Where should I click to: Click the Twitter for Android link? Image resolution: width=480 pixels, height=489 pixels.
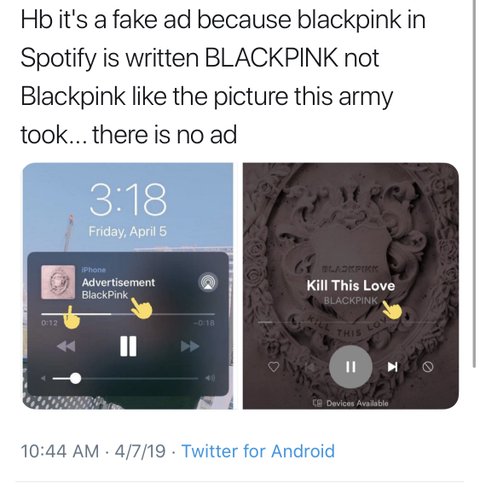[x=258, y=451]
